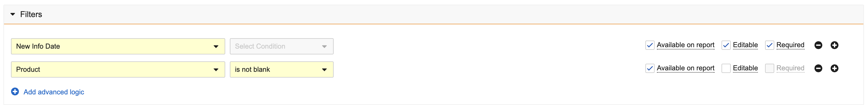Uncheck Required for New Info Date
This screenshot has height=110, width=868.
point(769,45)
